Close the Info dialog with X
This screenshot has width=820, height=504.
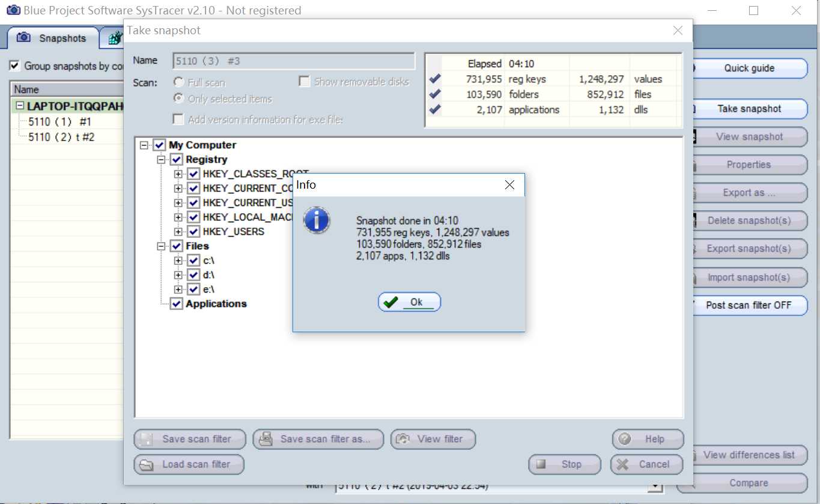[x=509, y=185]
